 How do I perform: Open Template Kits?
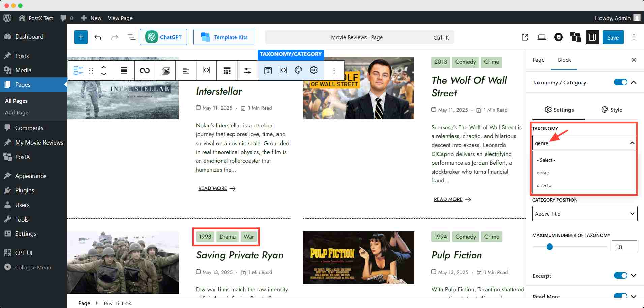(224, 37)
